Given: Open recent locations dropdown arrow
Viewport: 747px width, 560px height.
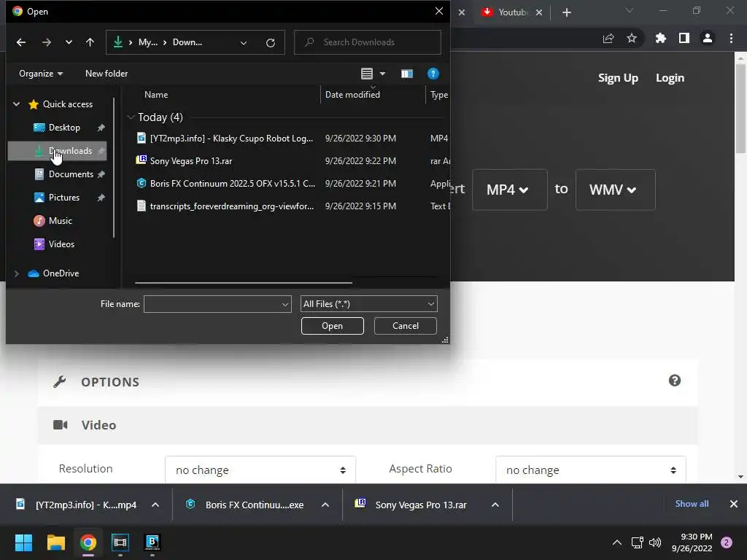Looking at the screenshot, I should [69, 42].
